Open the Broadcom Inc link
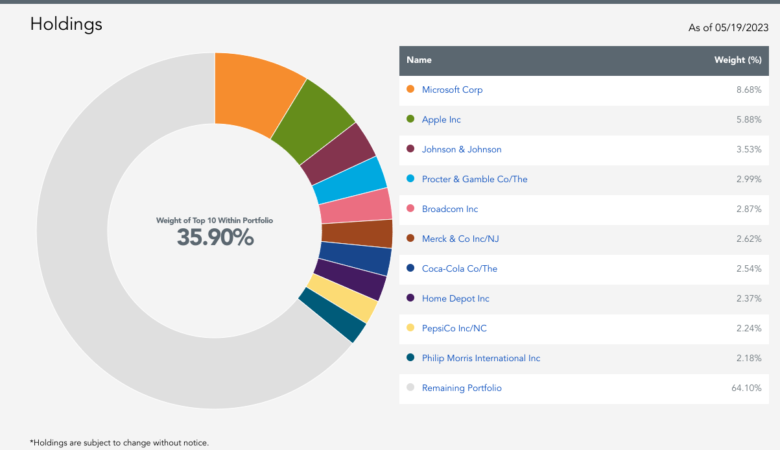This screenshot has width=780, height=450. (x=450, y=209)
